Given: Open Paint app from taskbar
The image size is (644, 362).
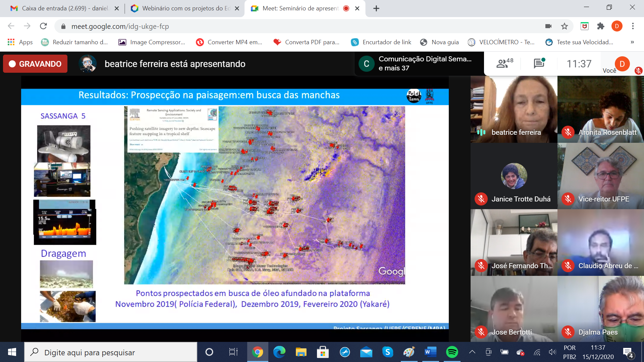Looking at the screenshot, I should tap(409, 352).
